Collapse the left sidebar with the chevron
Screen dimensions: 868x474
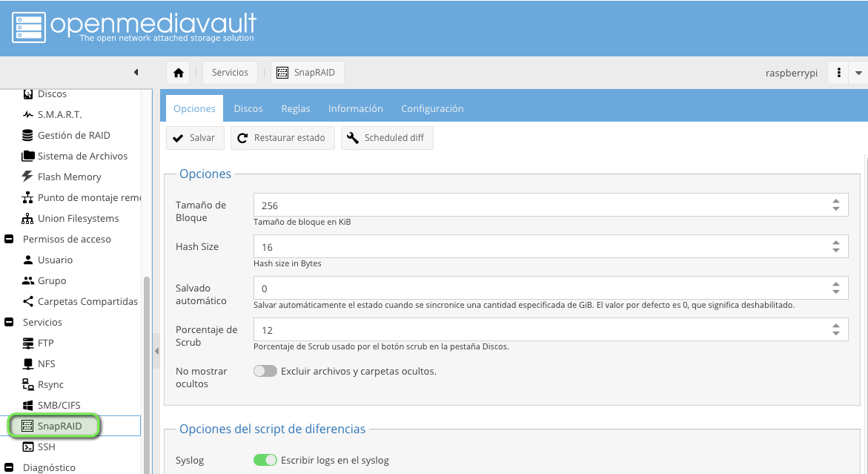pos(136,72)
